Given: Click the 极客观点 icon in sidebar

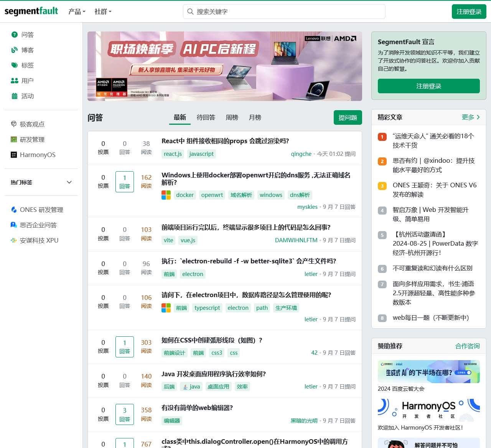Looking at the screenshot, I should point(14,124).
